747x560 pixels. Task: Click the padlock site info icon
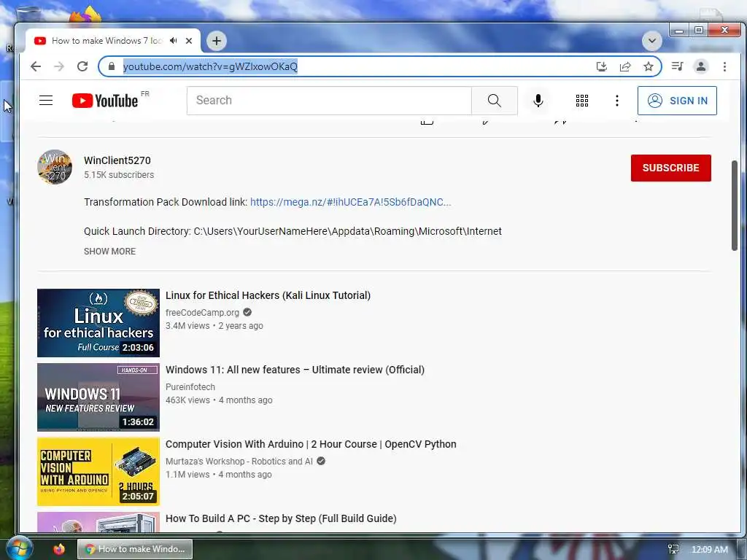112,66
